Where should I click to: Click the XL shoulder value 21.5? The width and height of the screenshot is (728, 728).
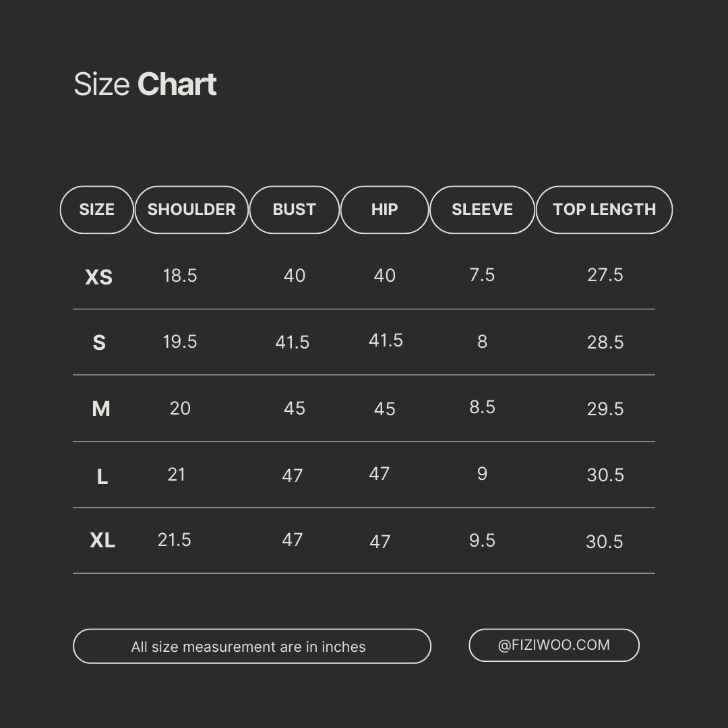(175, 540)
